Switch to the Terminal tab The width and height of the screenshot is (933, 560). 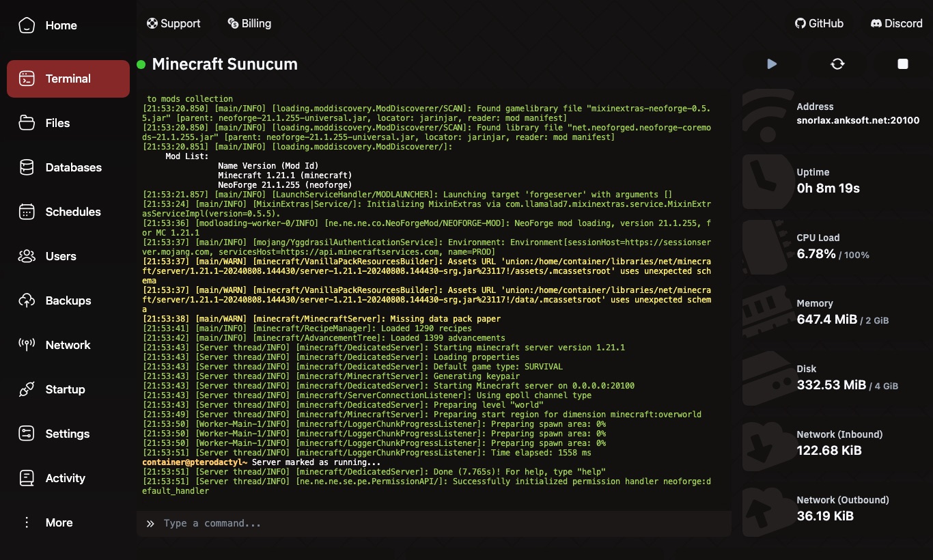[68, 79]
